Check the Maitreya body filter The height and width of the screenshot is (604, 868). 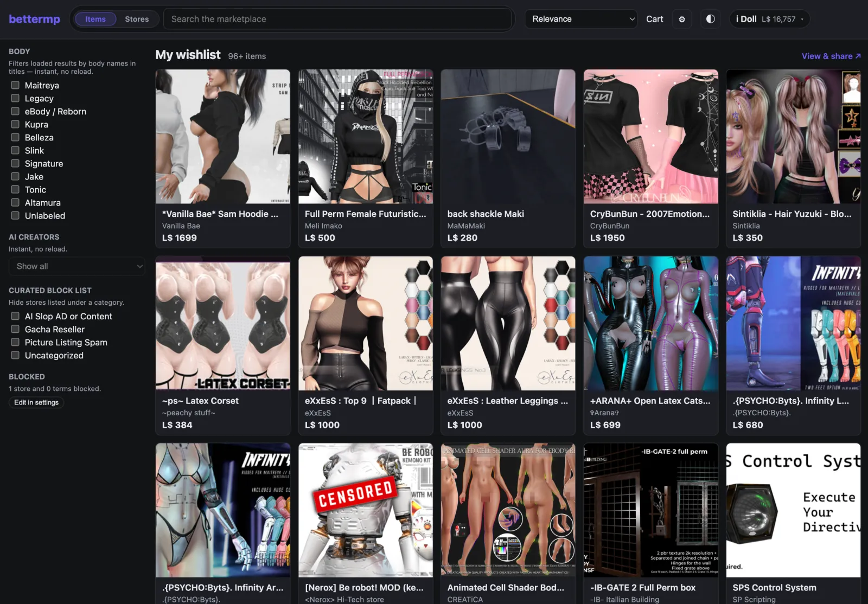click(x=15, y=85)
